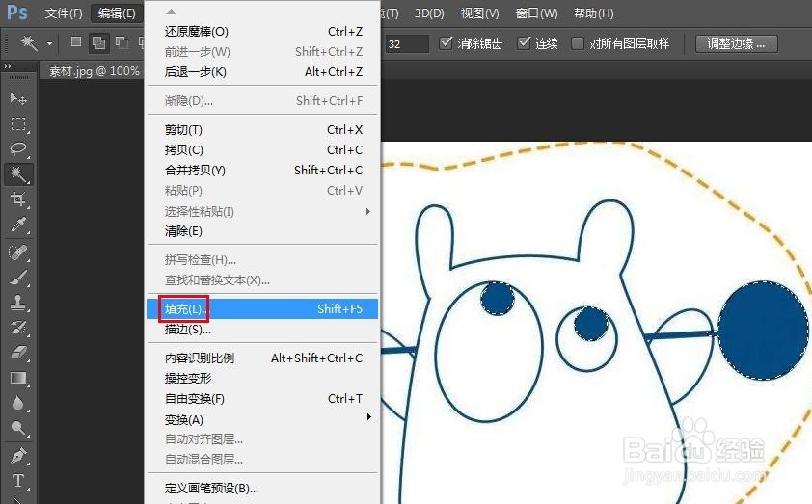The height and width of the screenshot is (504, 812).
Task: Click the menu's scroll-up arrow at top
Action: [172, 12]
